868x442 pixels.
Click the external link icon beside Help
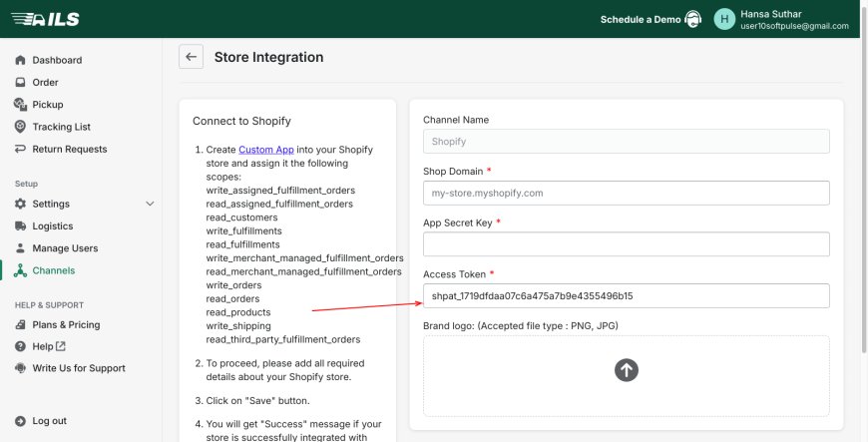click(60, 346)
